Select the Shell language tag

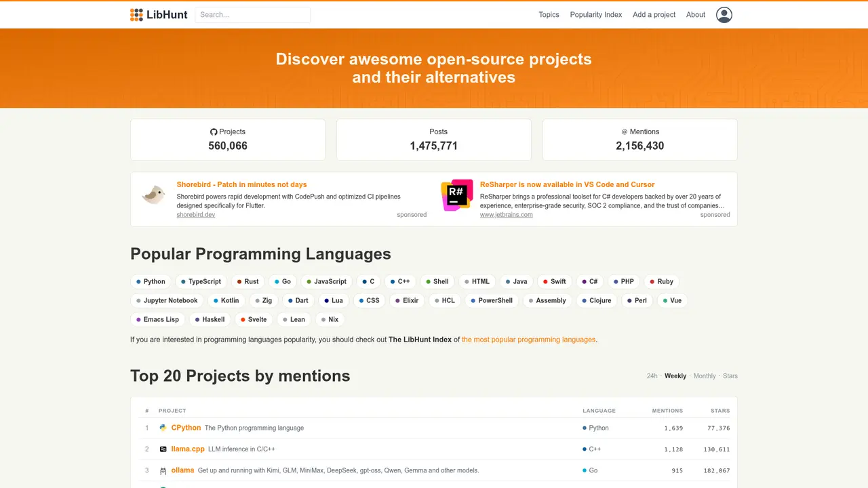click(x=437, y=281)
